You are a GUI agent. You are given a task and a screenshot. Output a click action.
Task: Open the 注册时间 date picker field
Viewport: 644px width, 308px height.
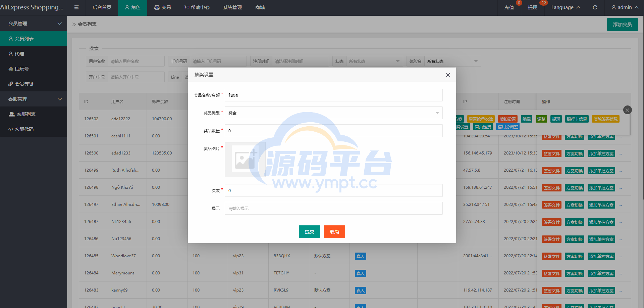tap(301, 61)
